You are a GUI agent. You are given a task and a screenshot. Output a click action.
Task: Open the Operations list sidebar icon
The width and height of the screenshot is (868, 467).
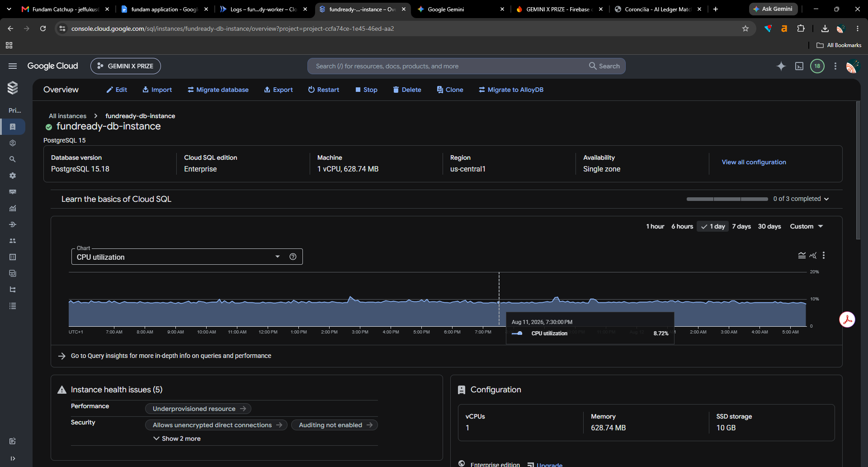(x=13, y=306)
